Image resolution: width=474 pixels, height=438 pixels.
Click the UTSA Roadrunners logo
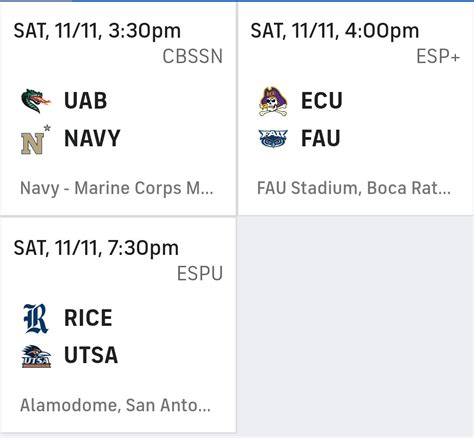36,356
